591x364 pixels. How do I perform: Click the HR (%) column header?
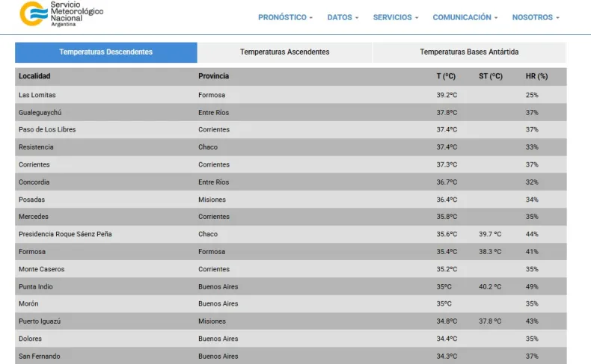point(536,76)
